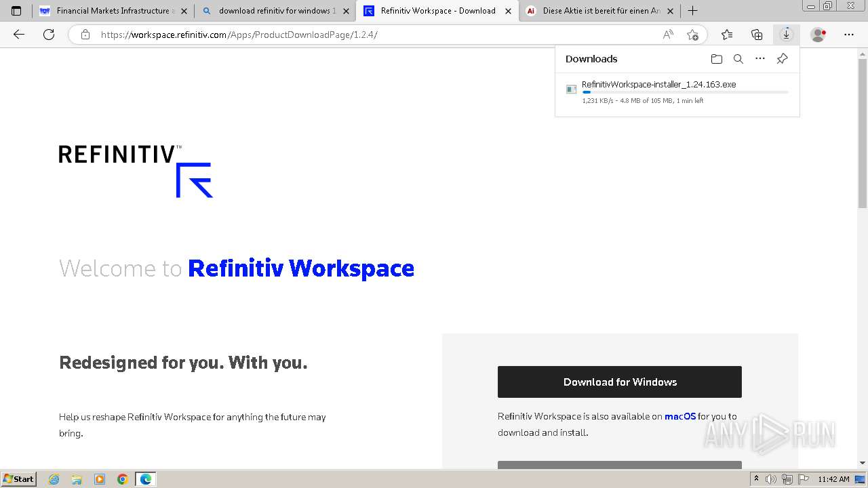This screenshot has width=868, height=488.
Task: Click the RefinitivWorkspace-installer_1.24.163.exe filename
Action: [658, 85]
